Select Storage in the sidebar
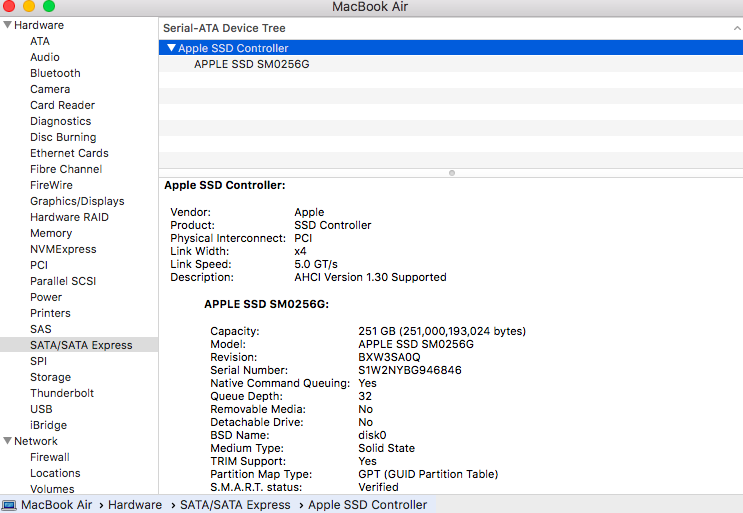743x513 pixels. (50, 377)
